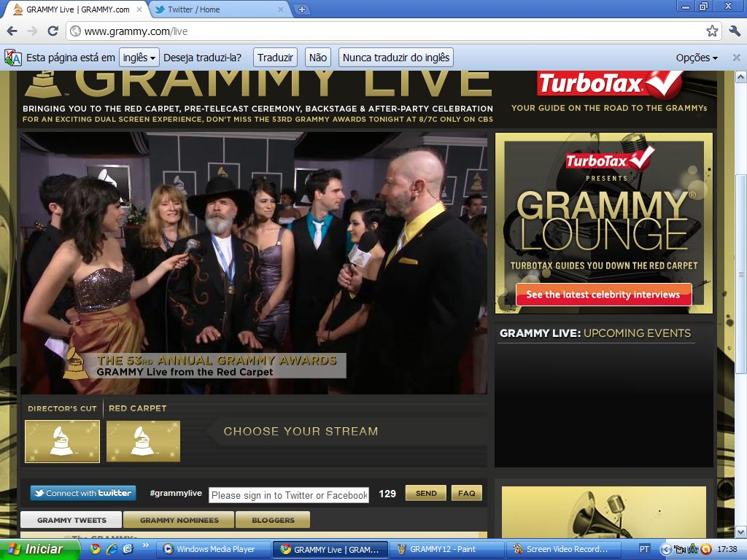Viewport: 747px width, 560px height.
Task: Click the 129 character counter
Action: pyautogui.click(x=387, y=494)
